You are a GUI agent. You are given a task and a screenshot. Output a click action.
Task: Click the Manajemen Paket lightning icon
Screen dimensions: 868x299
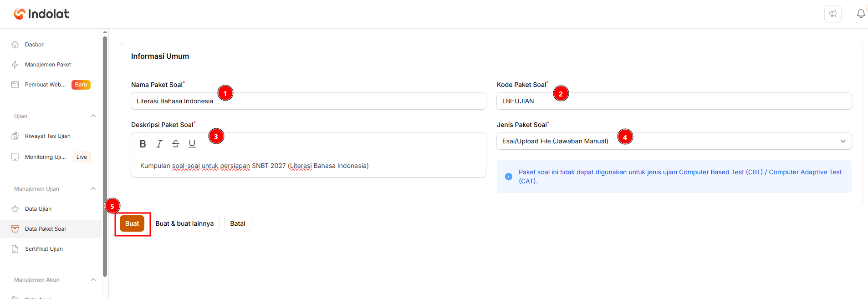(x=15, y=65)
